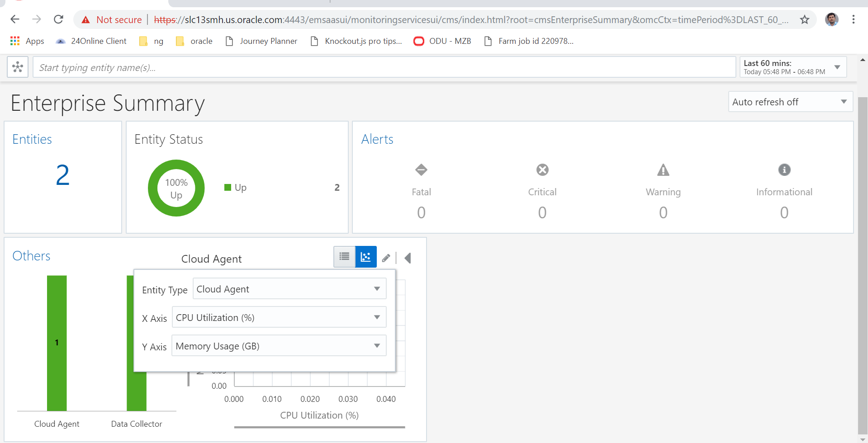Screen dimensions: 868x443
Task: Click the Up entity count 2
Action: point(337,187)
